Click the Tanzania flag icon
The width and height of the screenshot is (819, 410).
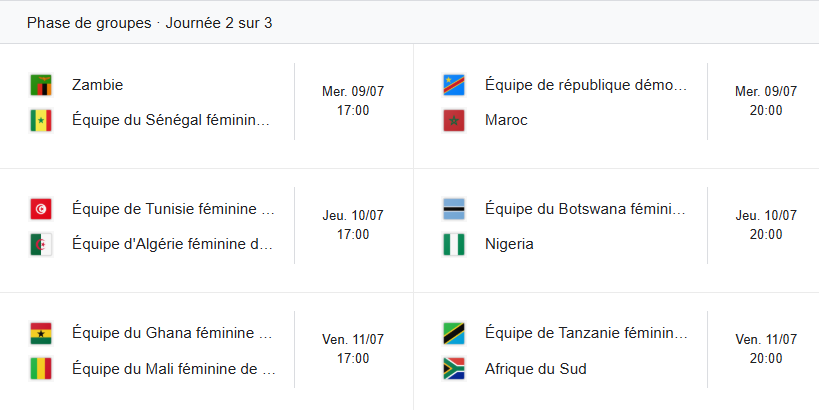pos(454,334)
